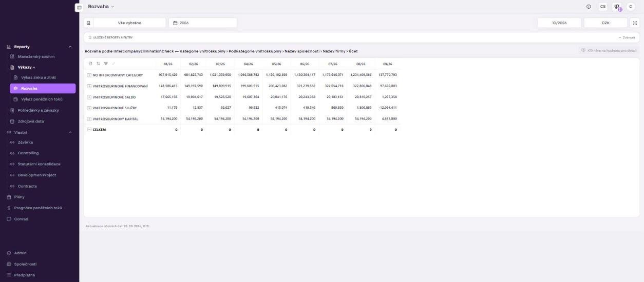644x282 pixels.
Task: Expand the VNITROSKUPINOVÉ SALDO row
Action: point(89,97)
